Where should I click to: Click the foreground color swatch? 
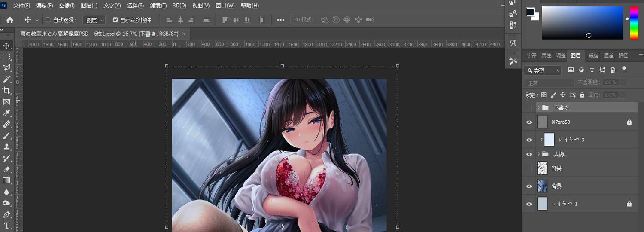click(531, 12)
